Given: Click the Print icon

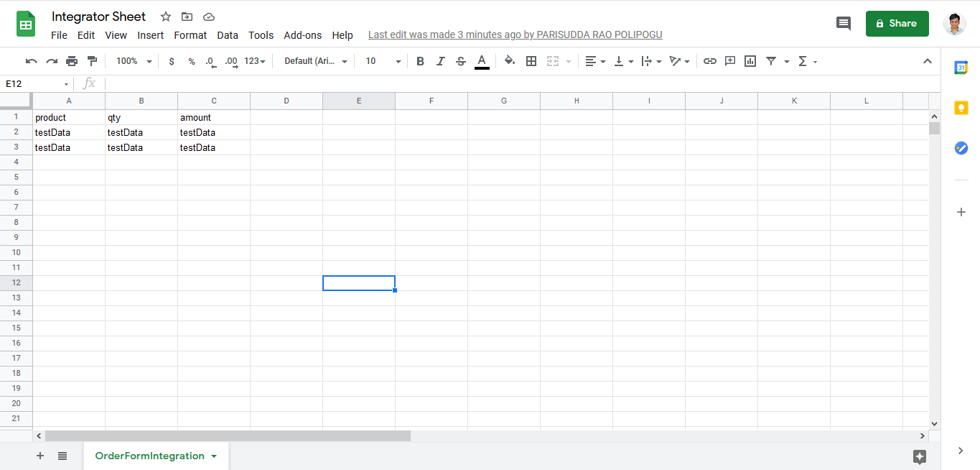Looking at the screenshot, I should click(x=72, y=61).
